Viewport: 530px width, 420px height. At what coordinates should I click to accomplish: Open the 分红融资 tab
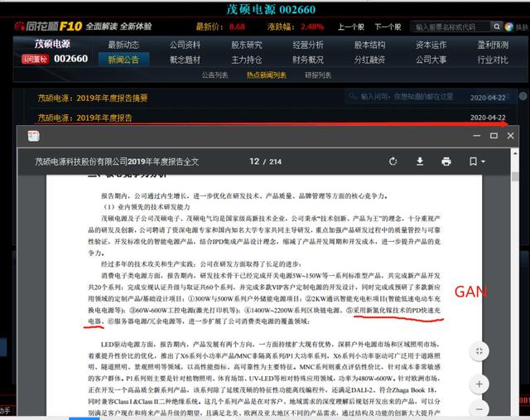[x=369, y=60]
